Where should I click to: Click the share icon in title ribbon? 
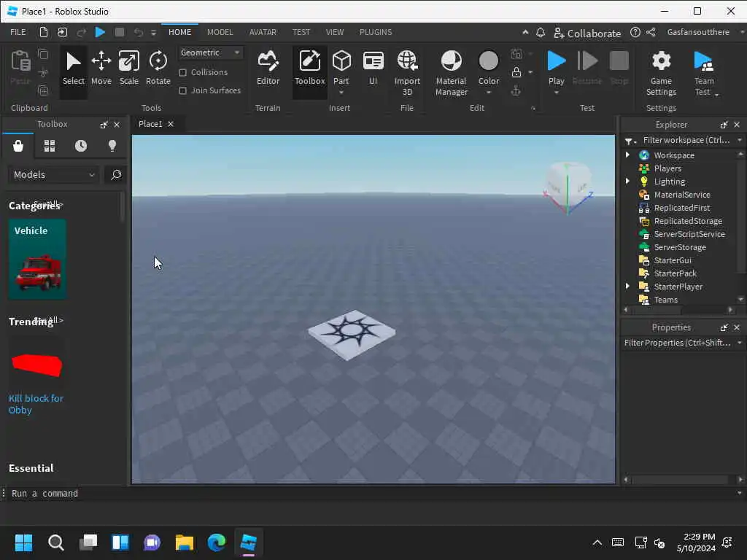[x=651, y=32]
